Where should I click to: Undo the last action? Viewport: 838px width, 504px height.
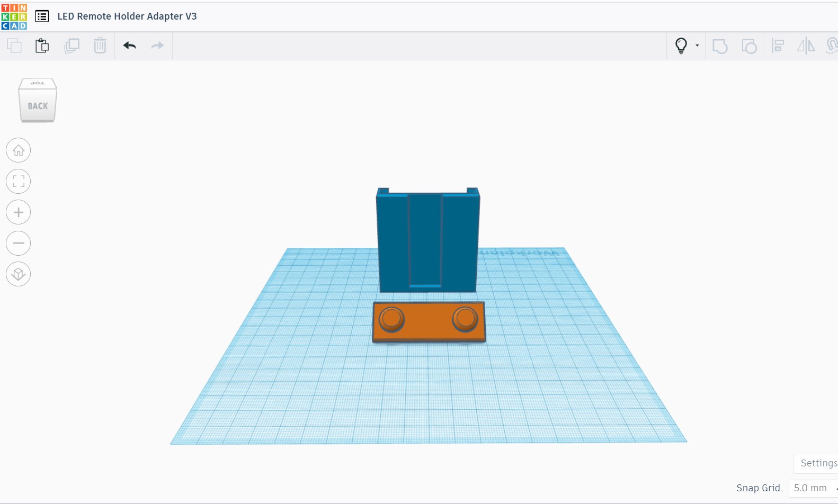(x=130, y=46)
